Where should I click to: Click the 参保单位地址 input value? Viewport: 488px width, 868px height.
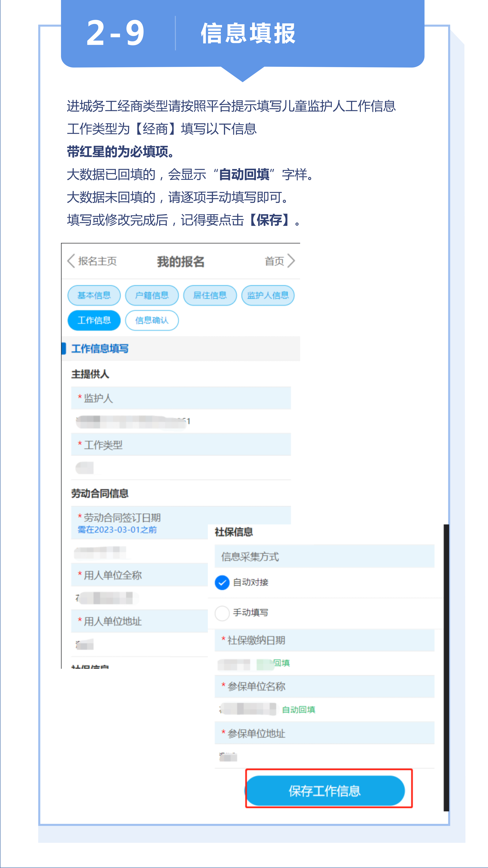coord(228,757)
